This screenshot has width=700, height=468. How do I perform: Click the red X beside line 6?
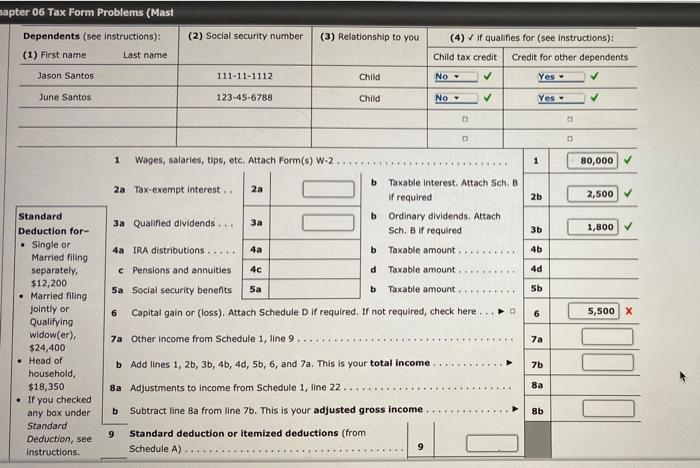[x=629, y=311]
